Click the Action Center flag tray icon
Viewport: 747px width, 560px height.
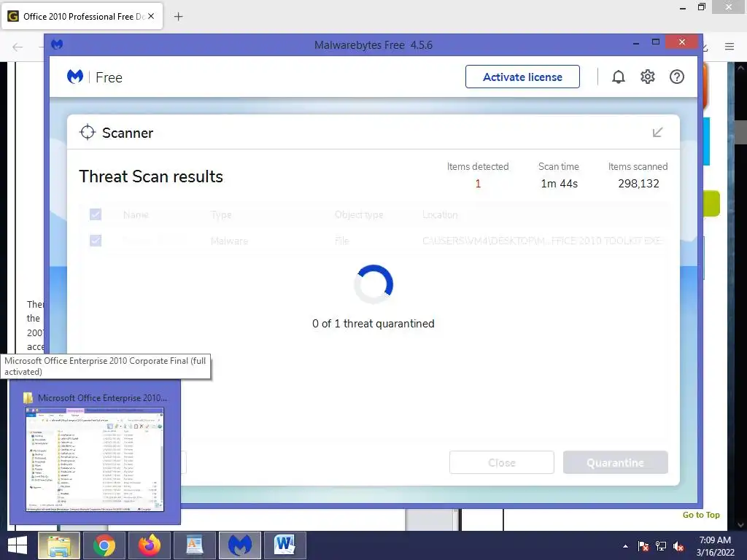(643, 546)
